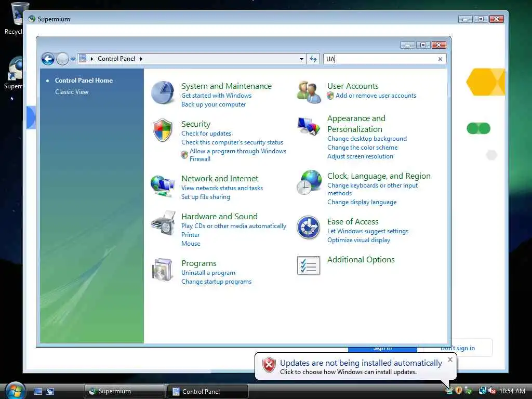
Task: Click the greyed Forward navigation button
Action: point(62,59)
